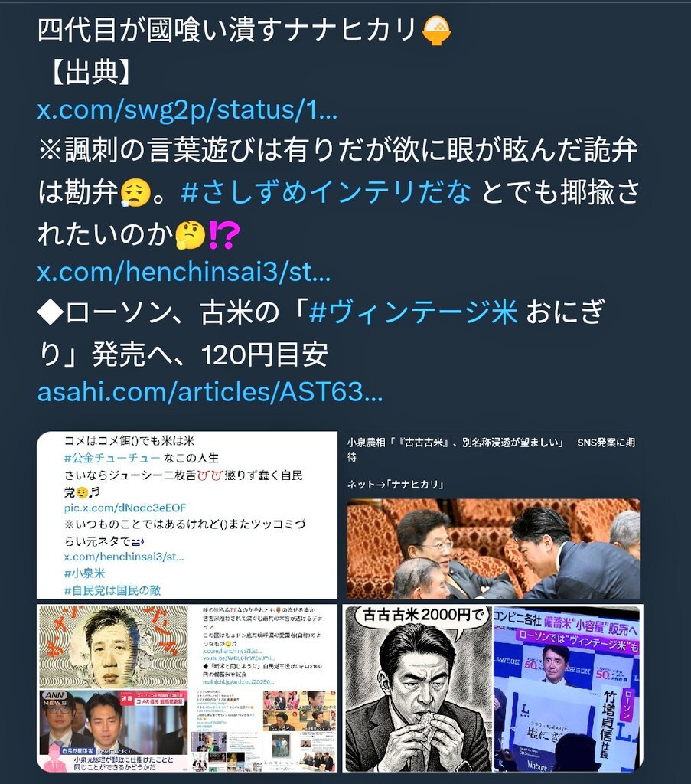The width and height of the screenshot is (691, 784).
Task: Click the thinking face emoji
Action: point(191,234)
